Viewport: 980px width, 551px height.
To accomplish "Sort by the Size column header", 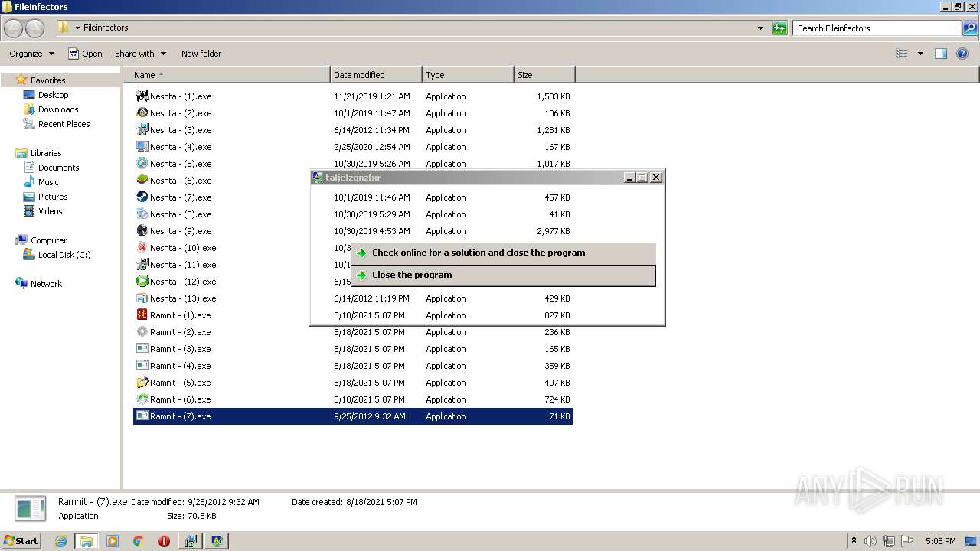I will (x=544, y=75).
